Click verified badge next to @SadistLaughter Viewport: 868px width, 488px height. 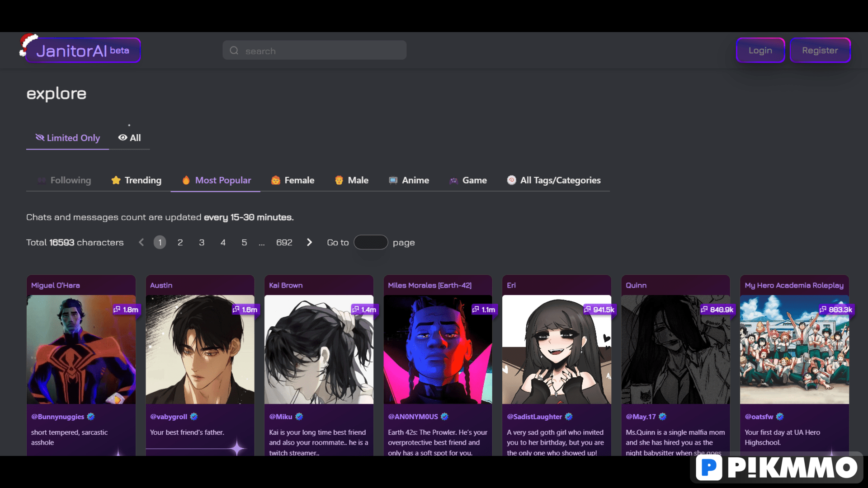click(569, 417)
